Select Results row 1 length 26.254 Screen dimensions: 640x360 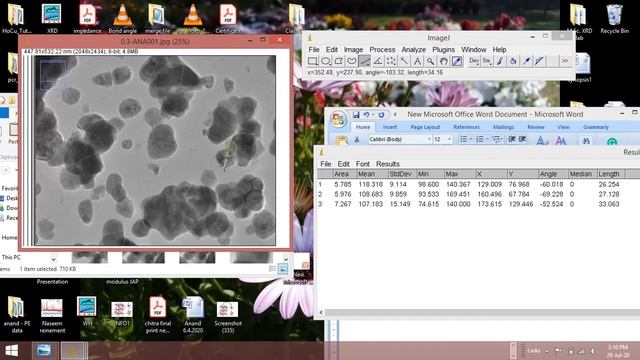(x=609, y=184)
